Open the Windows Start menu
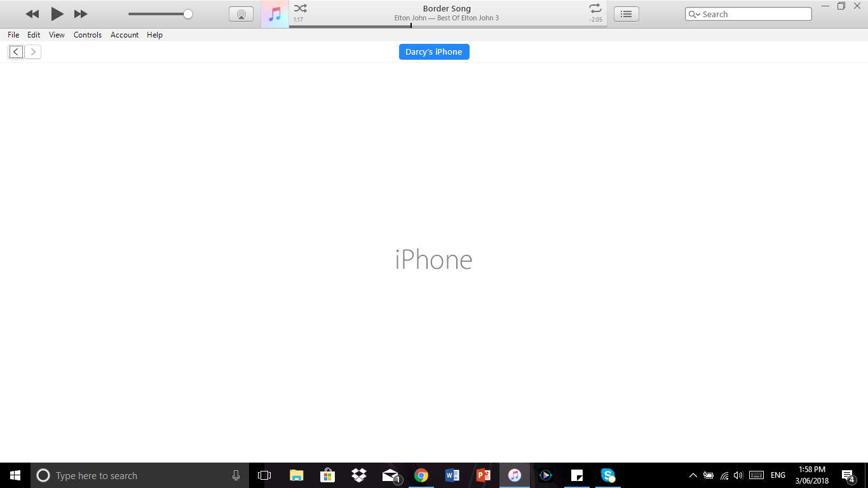Viewport: 868px width, 488px height. [15, 475]
